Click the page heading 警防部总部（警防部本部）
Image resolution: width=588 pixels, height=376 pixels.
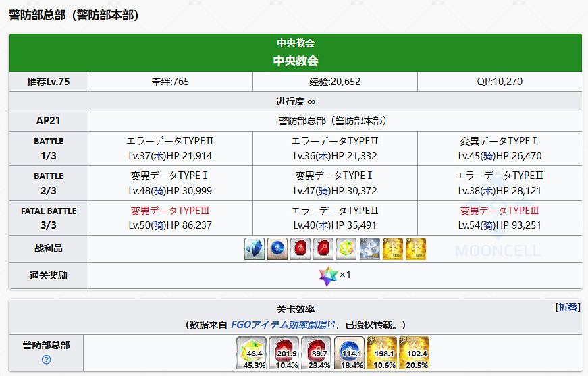[x=74, y=16]
